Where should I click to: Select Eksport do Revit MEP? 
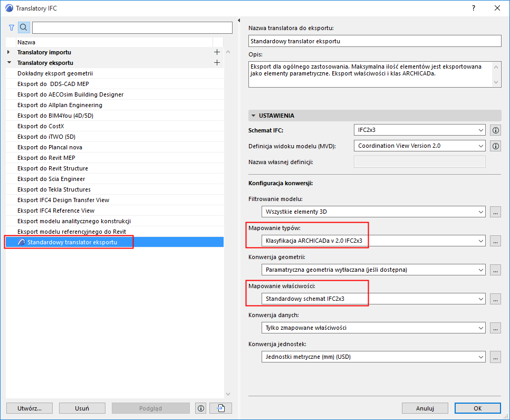(114, 158)
